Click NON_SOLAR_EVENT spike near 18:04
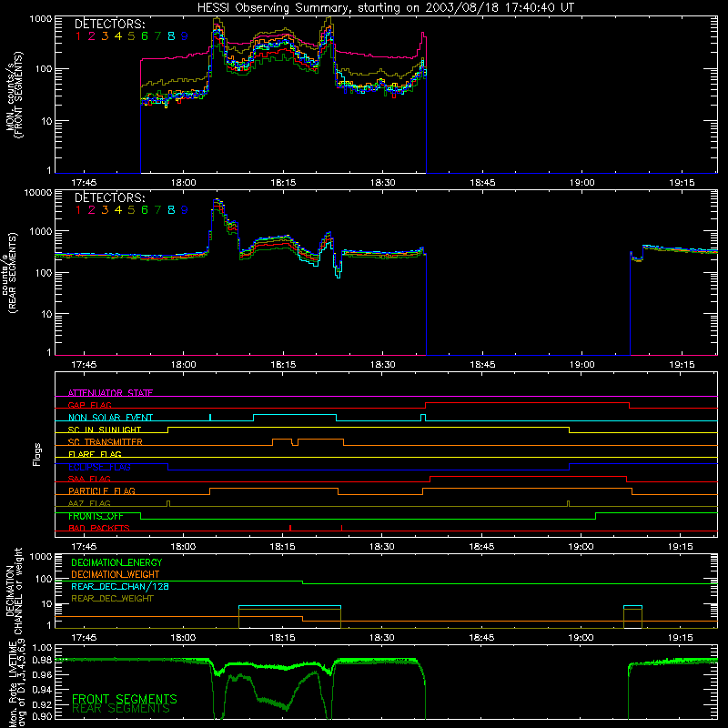 pos(210,418)
